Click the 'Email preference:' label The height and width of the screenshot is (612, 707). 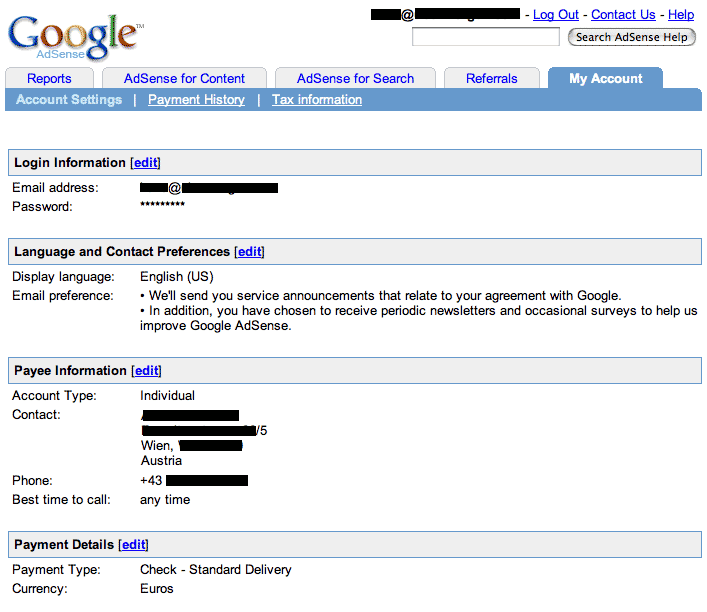click(x=63, y=296)
